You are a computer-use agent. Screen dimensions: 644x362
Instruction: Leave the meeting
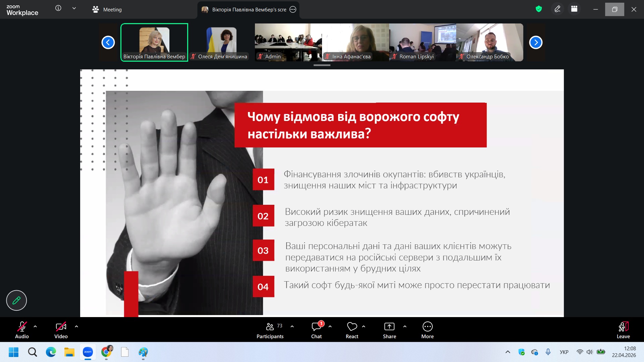[623, 330]
